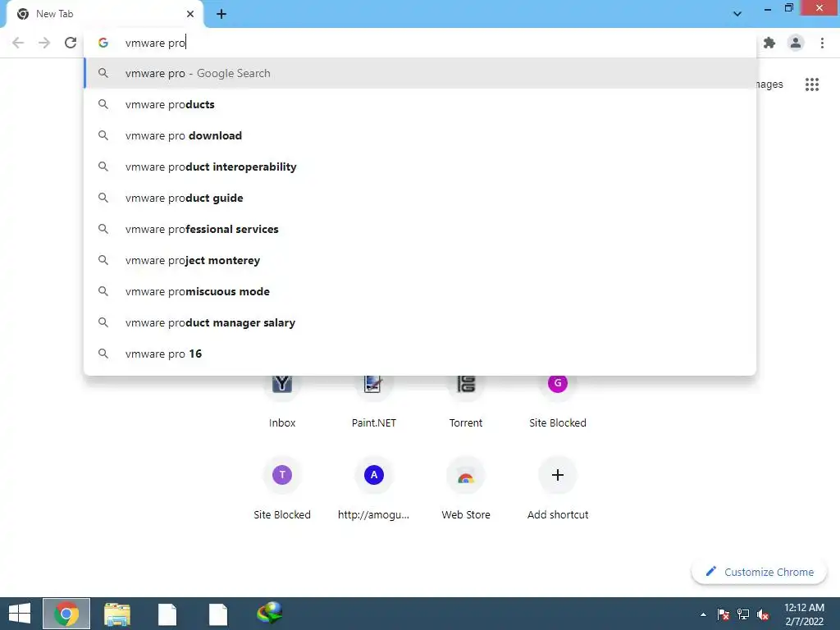
Task: Click the Action Center flag icon
Action: click(724, 614)
